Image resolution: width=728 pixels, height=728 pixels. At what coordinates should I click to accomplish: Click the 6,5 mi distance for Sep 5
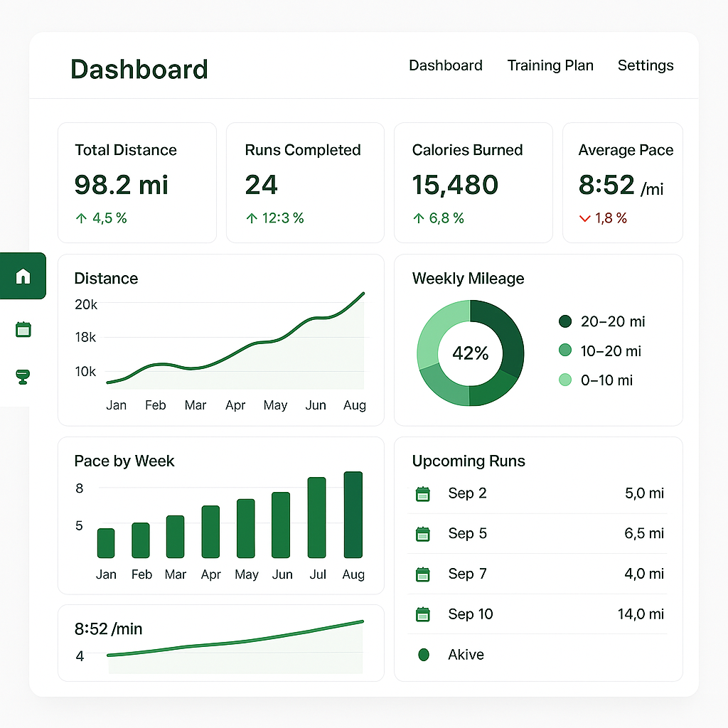pos(644,534)
